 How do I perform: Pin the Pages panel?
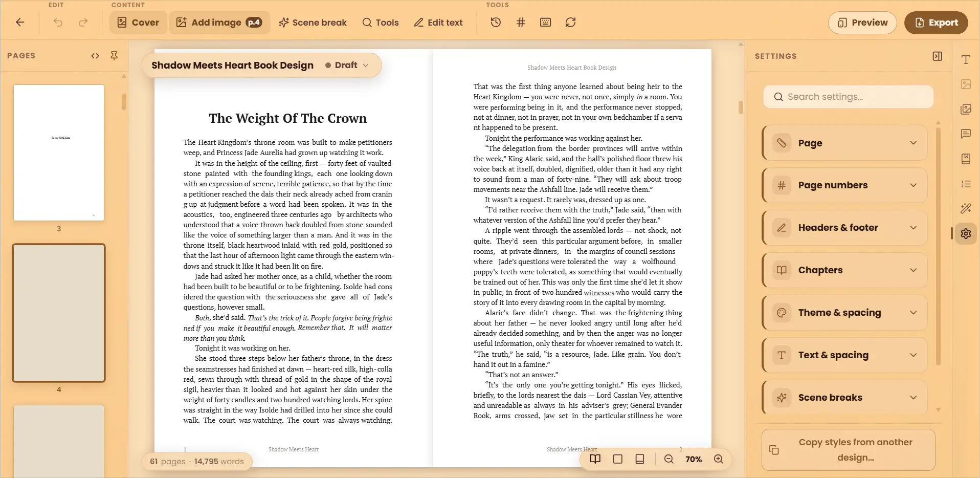click(x=114, y=56)
